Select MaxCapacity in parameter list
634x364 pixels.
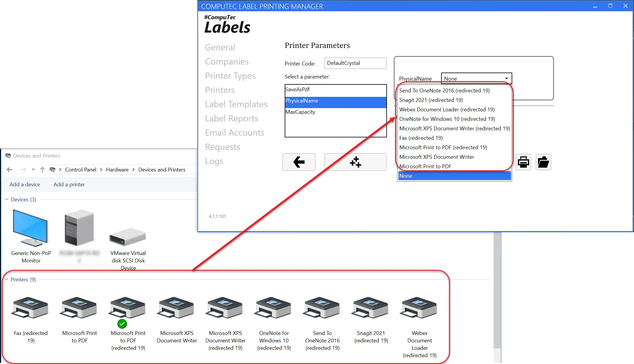300,112
